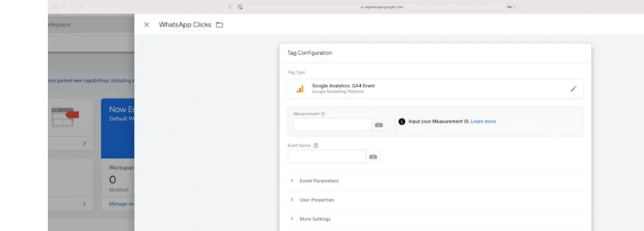Click the Google Analytics bar chart icon
The width and height of the screenshot is (644, 231).
pos(300,89)
